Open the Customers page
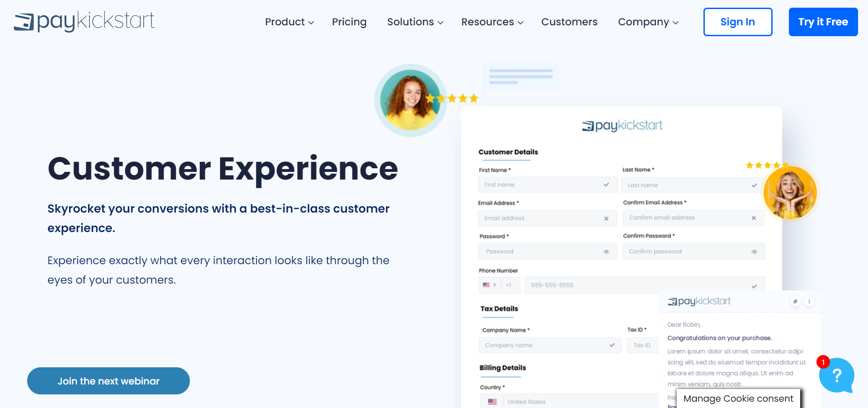The height and width of the screenshot is (408, 868). point(569,22)
